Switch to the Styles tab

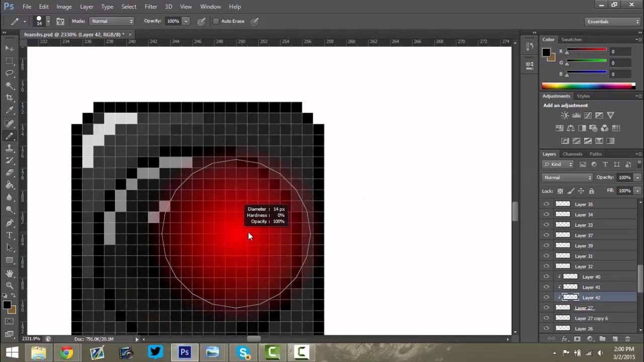pos(583,96)
